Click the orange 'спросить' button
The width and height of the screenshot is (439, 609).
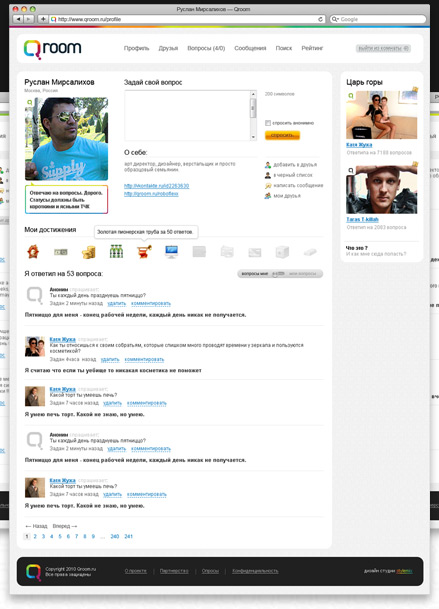pos(282,135)
